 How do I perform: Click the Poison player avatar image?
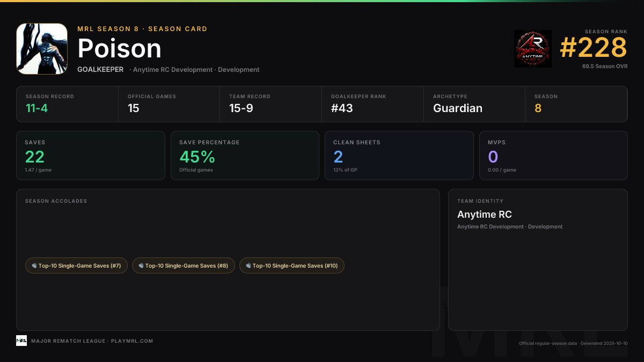pyautogui.click(x=42, y=49)
